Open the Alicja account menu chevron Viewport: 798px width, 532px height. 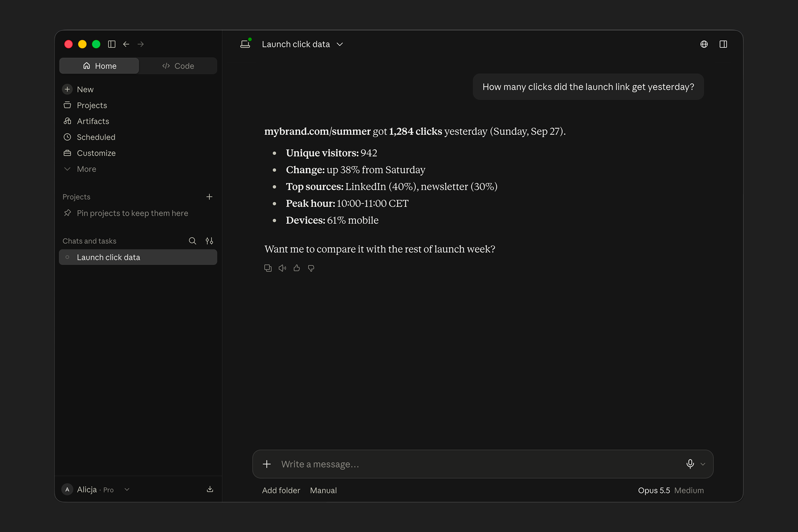pyautogui.click(x=127, y=489)
